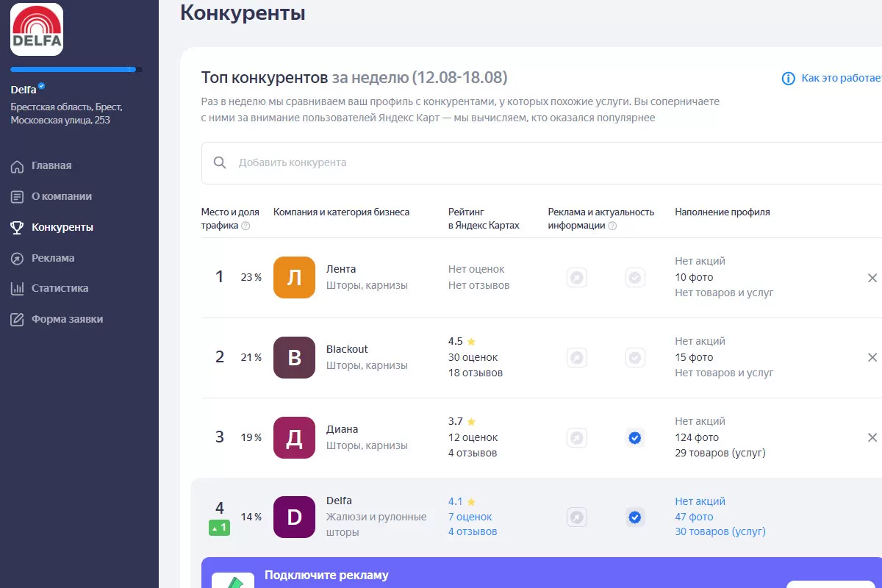Image resolution: width=882 pixels, height=588 pixels.
Task: Go to the Реклама section
Action: tap(53, 258)
